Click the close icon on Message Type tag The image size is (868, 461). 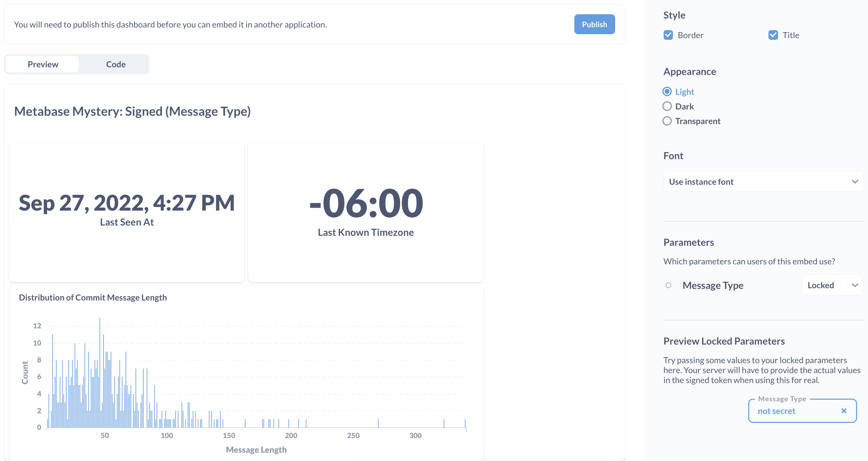coord(843,411)
